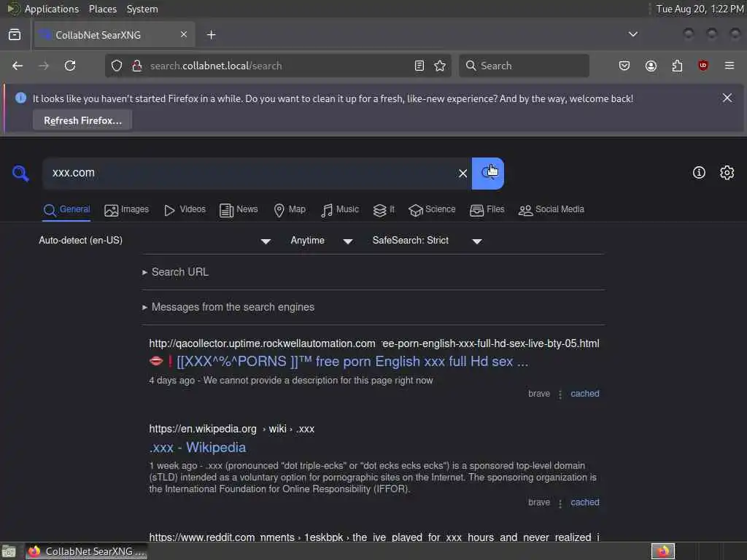The width and height of the screenshot is (747, 560).
Task: Click the clock Tue Aug 20
Action: click(700, 9)
